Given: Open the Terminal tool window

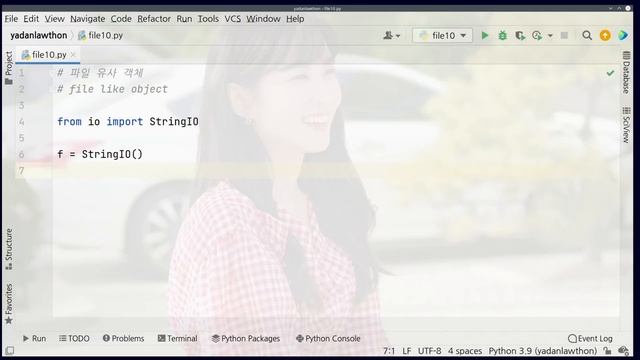Looking at the screenshot, I should coord(178,338).
